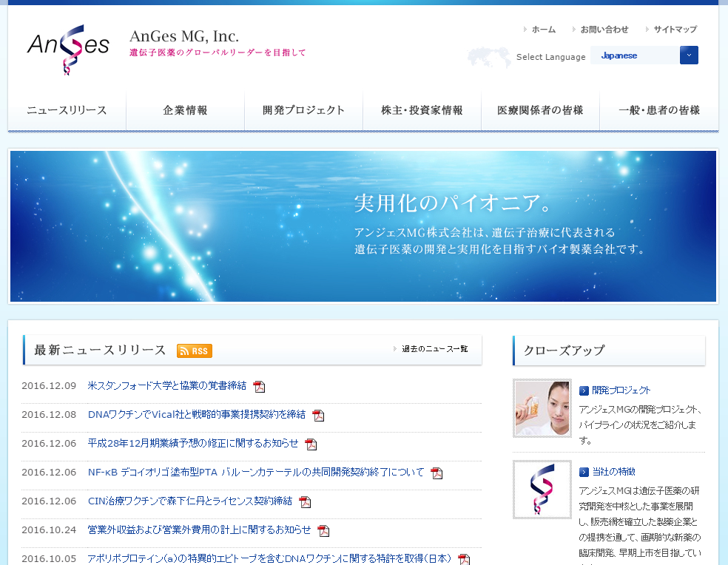Screen dimensions: 728x565
Task: Open PDF icon beside the Vical社 news item
Action: (x=318, y=415)
